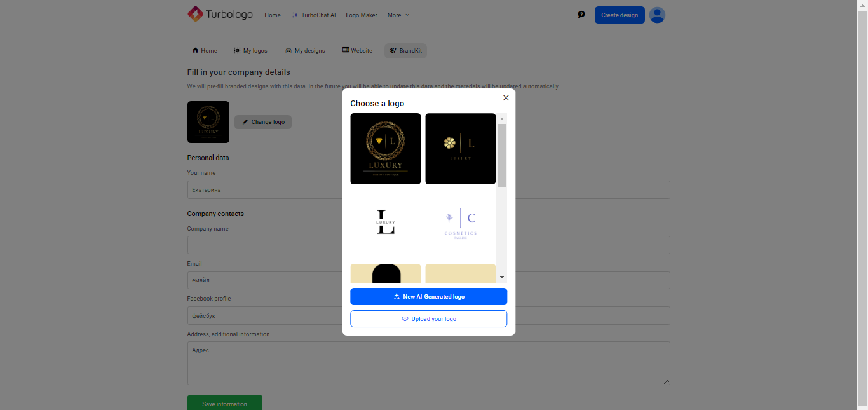
Task: Select the gold circular Luxury logo thumbnail
Action: coord(385,149)
